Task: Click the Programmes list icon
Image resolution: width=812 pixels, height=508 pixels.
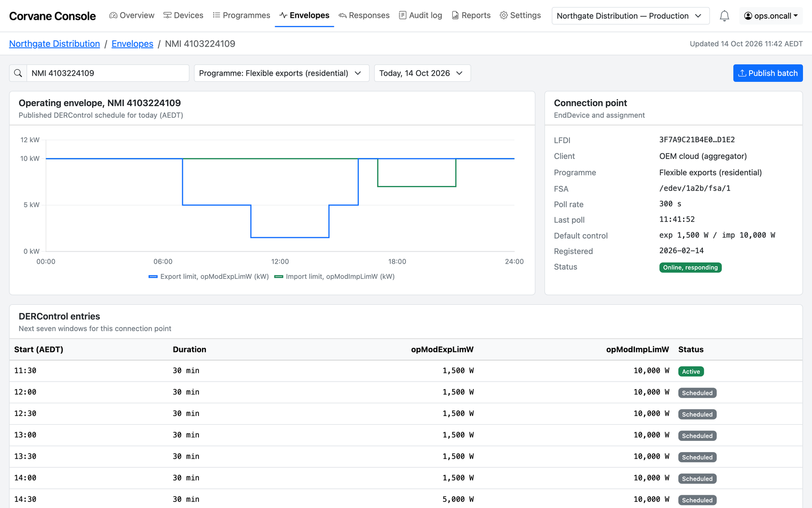Action: [x=216, y=15]
